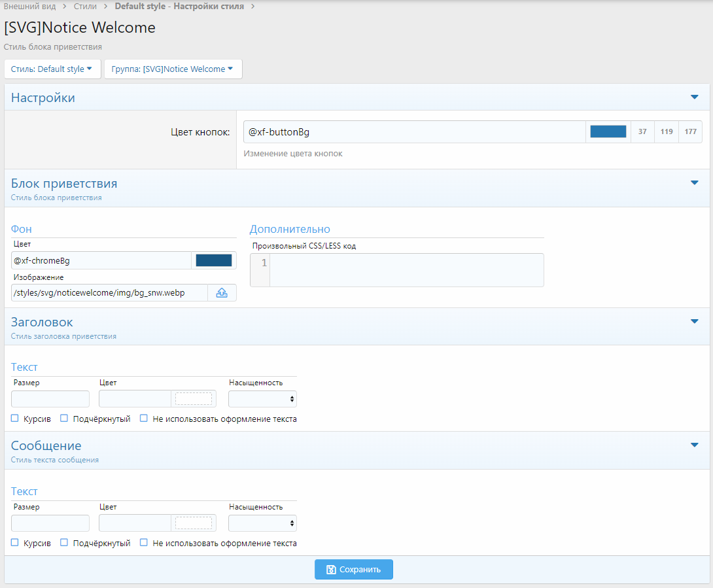Viewport: 713px width, 588px height.
Task: Collapse the Блок приветствия section
Action: (x=694, y=183)
